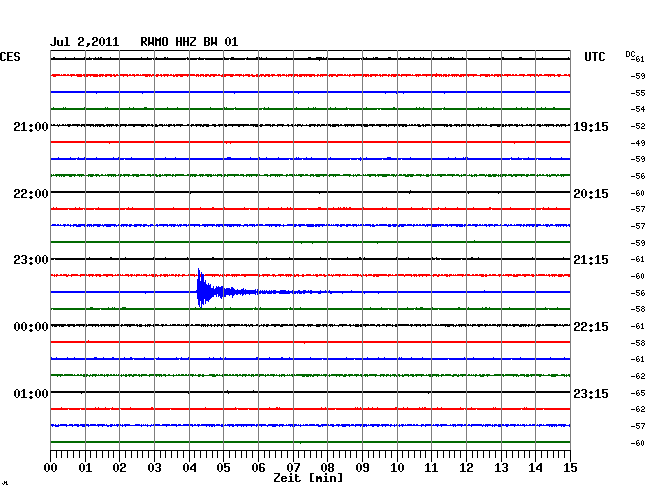
Task: Click the "05" minute tick label
Action: point(223,468)
